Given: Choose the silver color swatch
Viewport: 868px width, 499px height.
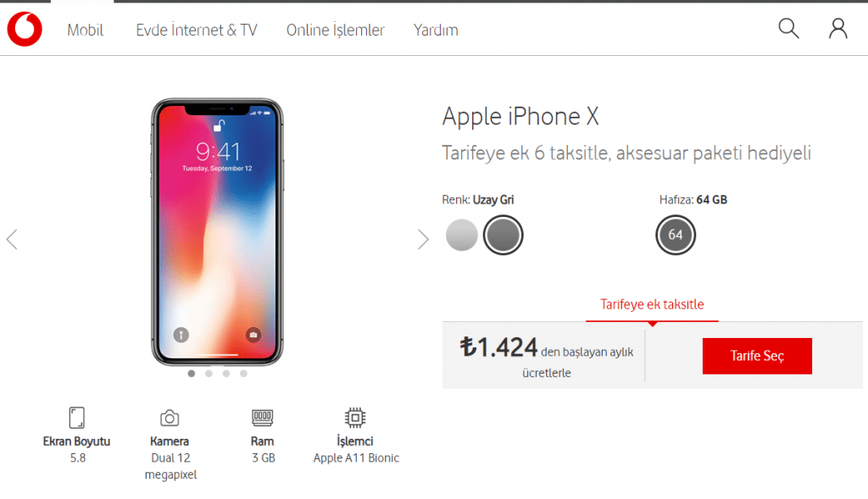Looking at the screenshot, I should (x=462, y=236).
